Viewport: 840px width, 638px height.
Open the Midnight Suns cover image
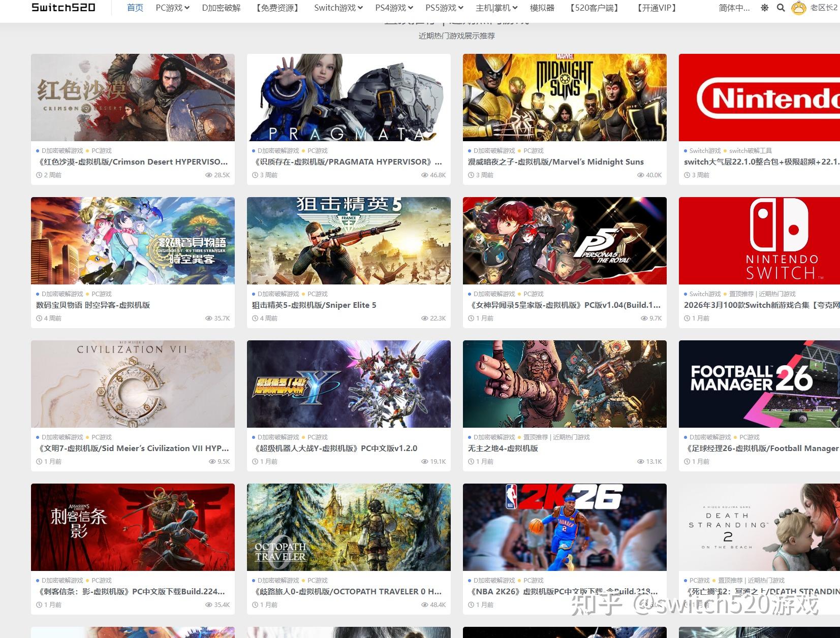pyautogui.click(x=565, y=98)
